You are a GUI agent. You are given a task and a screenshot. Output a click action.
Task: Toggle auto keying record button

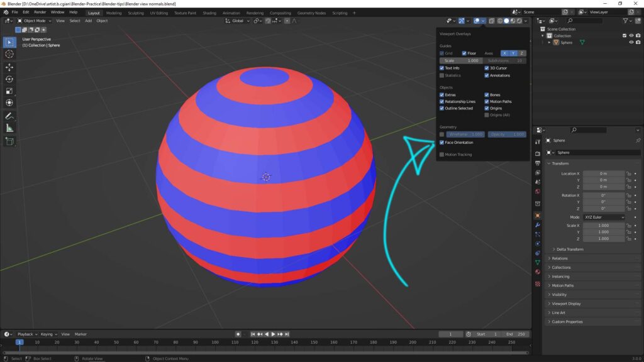[x=238, y=334]
